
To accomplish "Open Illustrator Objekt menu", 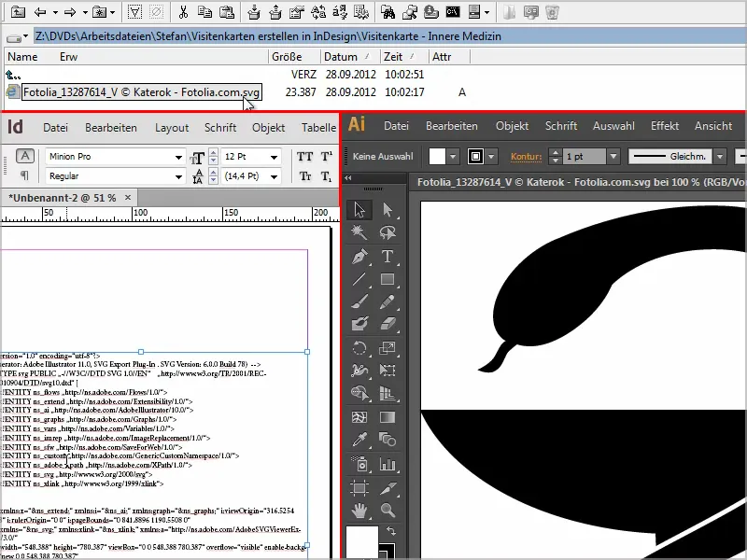I will tap(512, 126).
